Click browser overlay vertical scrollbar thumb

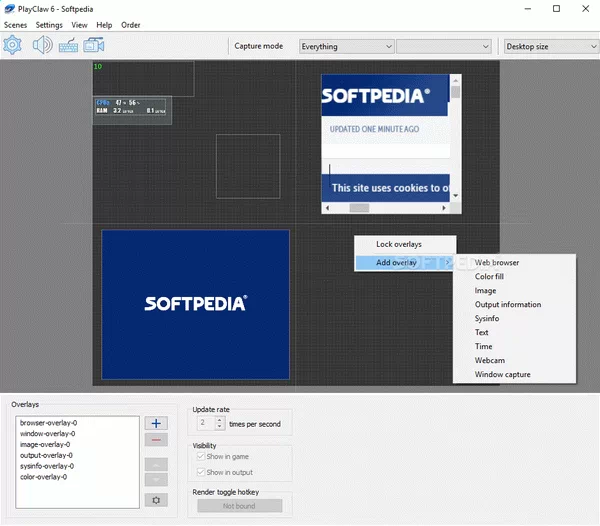[455, 92]
